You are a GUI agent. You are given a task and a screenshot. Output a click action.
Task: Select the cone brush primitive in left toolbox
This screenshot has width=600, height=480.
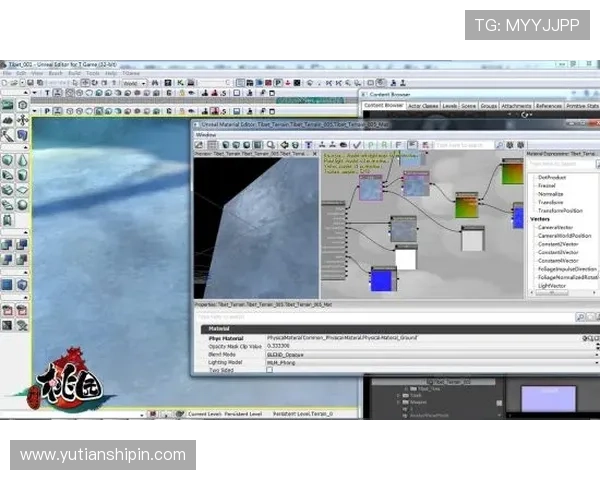[22, 160]
